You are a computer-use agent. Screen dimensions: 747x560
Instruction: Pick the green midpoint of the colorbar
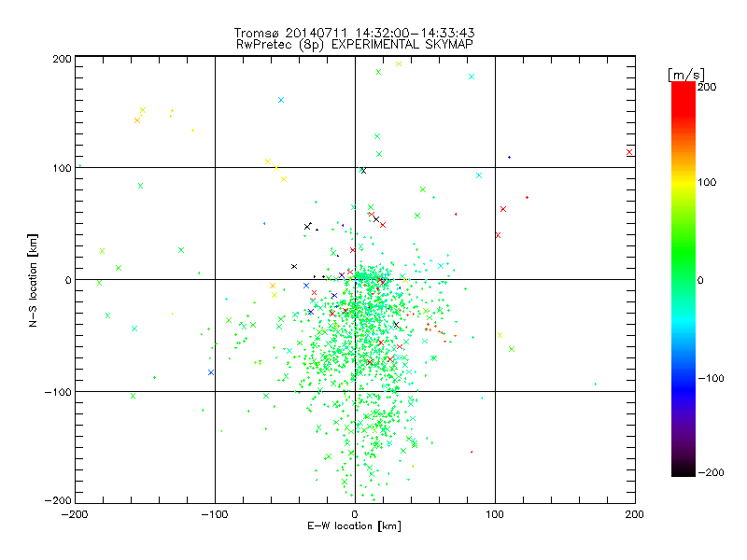[684, 279]
